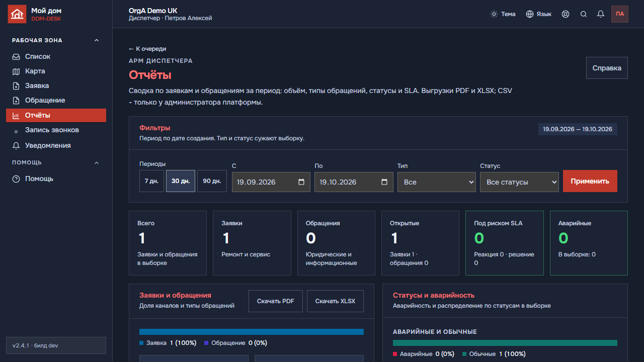Open Справка help button
The width and height of the screenshot is (644, 362).
607,68
